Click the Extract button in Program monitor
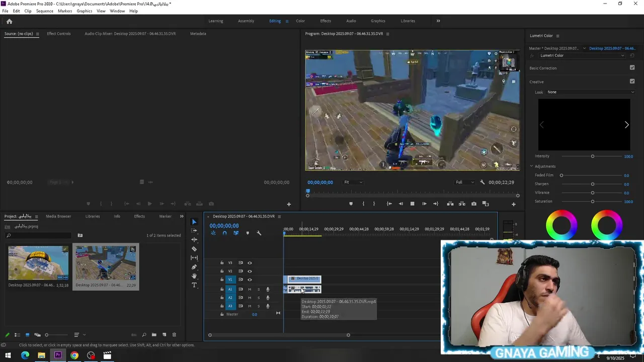 coord(461,204)
